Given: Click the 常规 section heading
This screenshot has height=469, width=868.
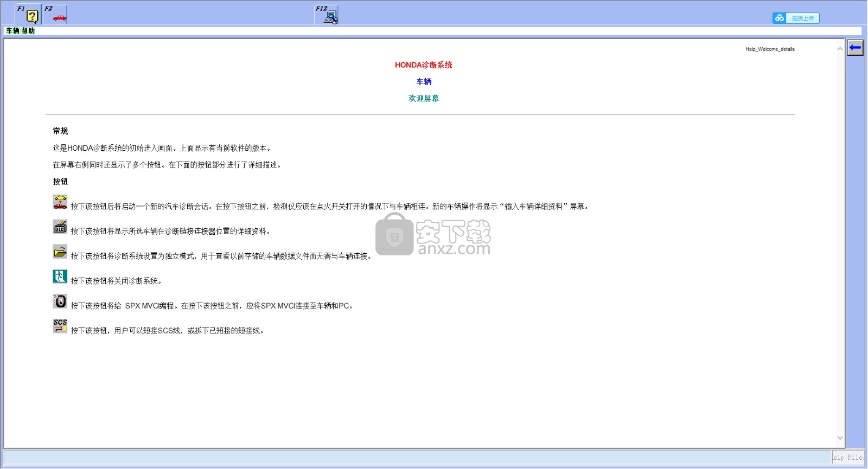Looking at the screenshot, I should pos(60,131).
